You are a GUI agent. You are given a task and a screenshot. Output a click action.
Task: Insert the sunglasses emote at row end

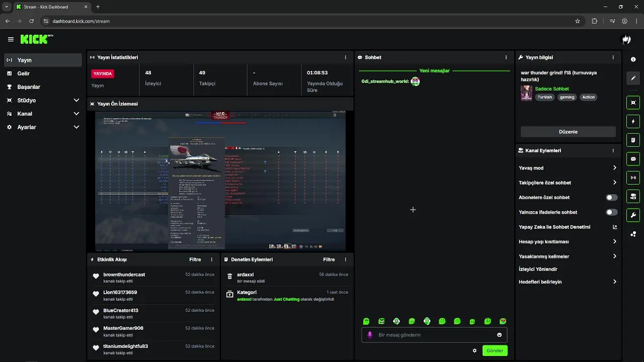tap(503, 321)
